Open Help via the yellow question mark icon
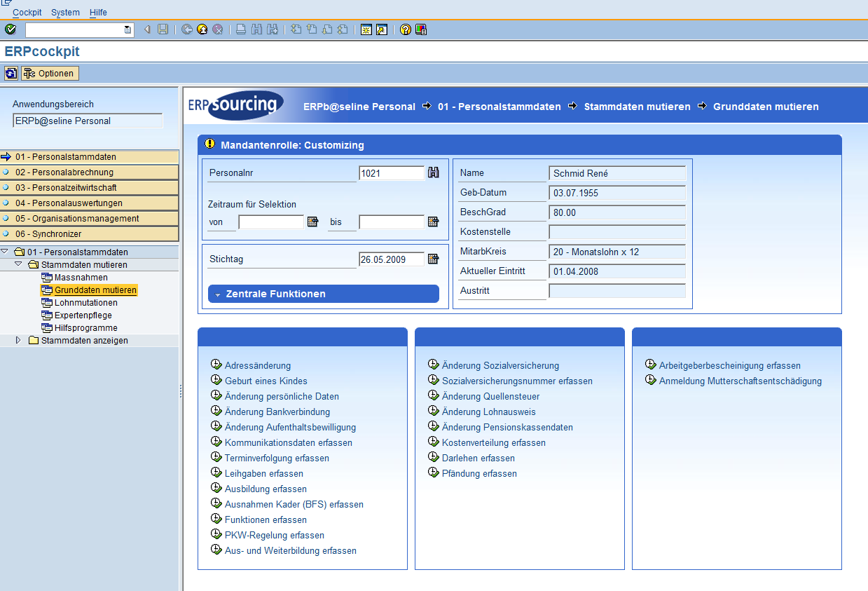Viewport: 868px width, 591px height. (405, 29)
